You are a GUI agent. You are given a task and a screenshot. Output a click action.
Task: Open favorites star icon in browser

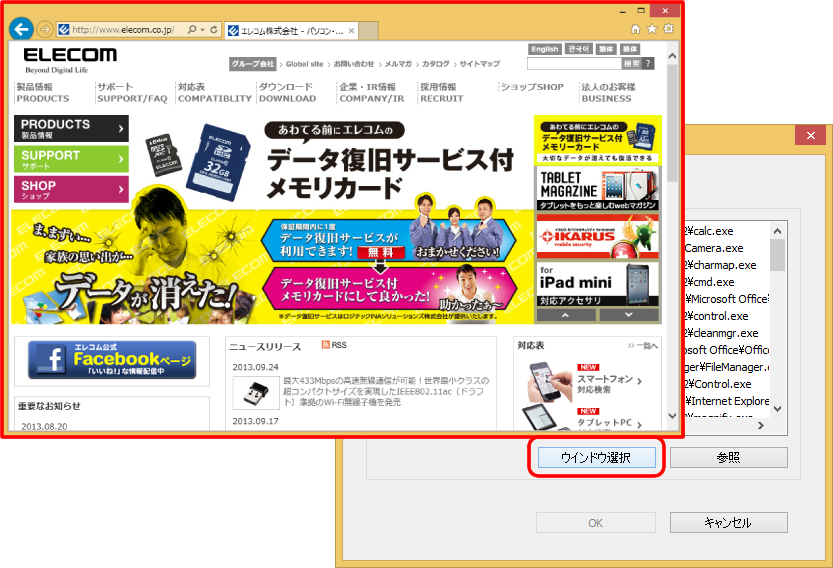pos(652,29)
